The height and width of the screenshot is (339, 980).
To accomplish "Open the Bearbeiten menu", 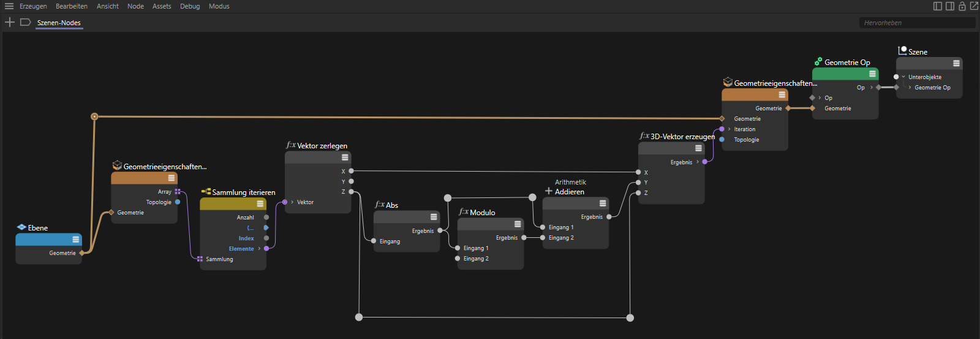I will point(72,6).
